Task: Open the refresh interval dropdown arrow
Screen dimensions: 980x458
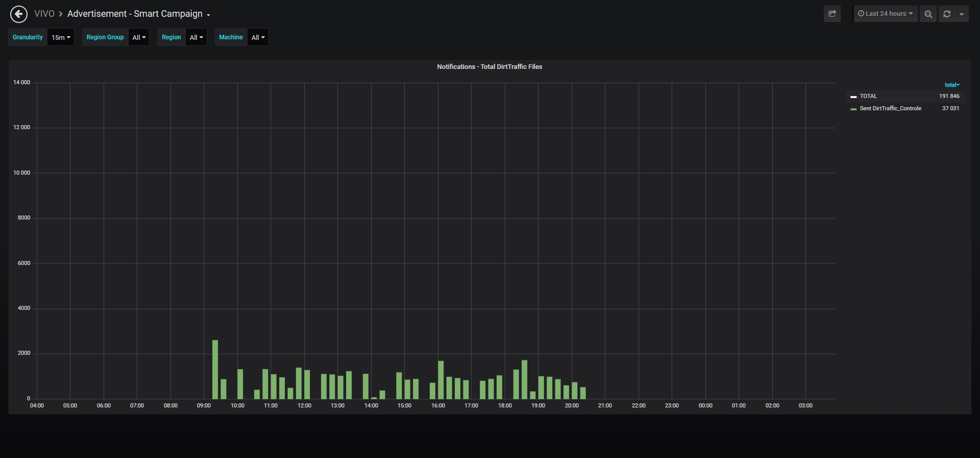Action: click(962, 14)
